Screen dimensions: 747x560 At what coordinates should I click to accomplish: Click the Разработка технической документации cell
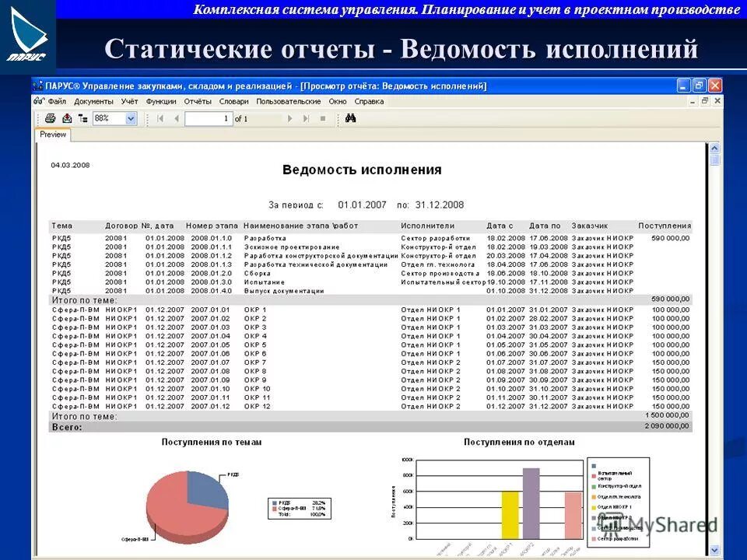click(316, 264)
